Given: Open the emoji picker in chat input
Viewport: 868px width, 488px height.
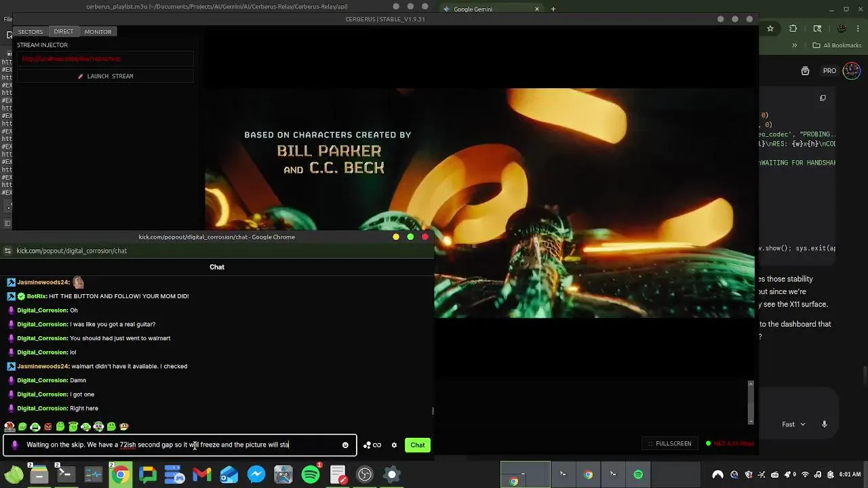Looking at the screenshot, I should click(x=345, y=445).
